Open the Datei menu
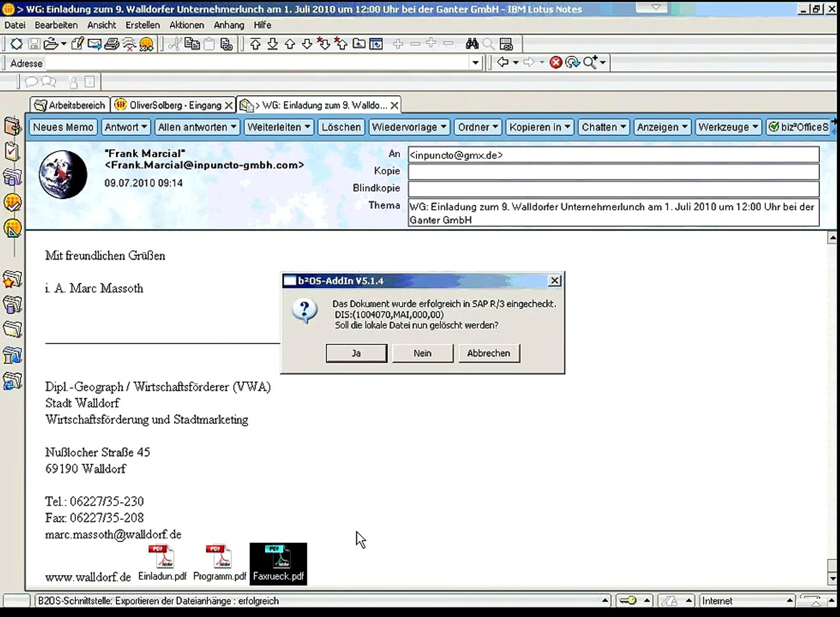The image size is (840, 617). [x=15, y=25]
